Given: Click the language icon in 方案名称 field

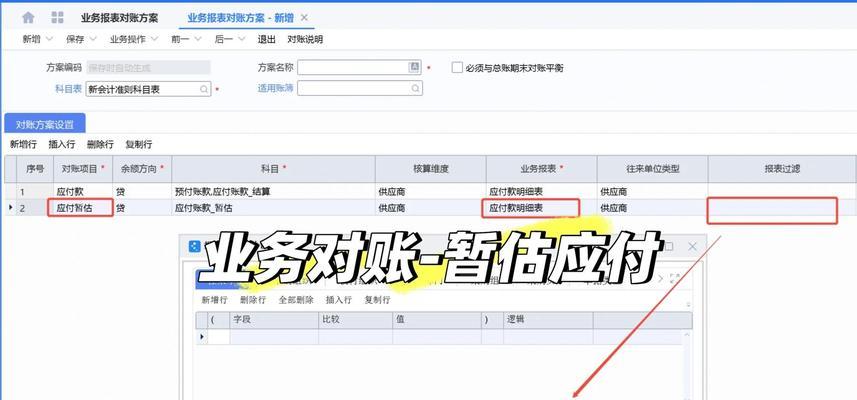Looking at the screenshot, I should [414, 67].
